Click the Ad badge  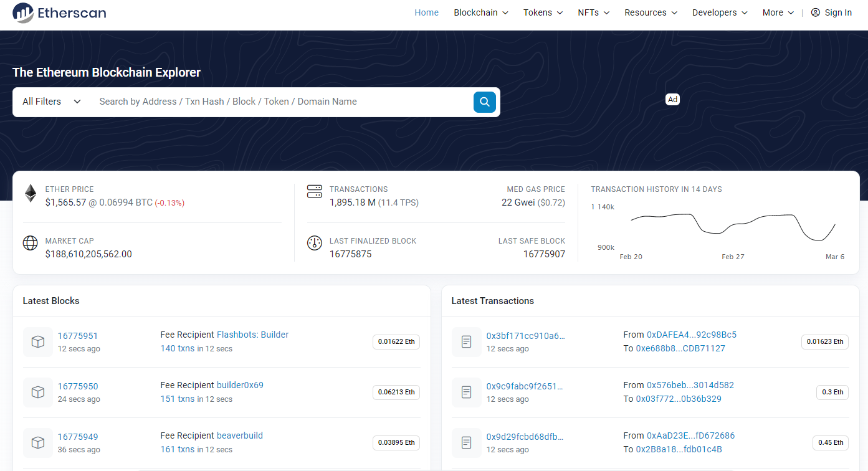point(672,99)
